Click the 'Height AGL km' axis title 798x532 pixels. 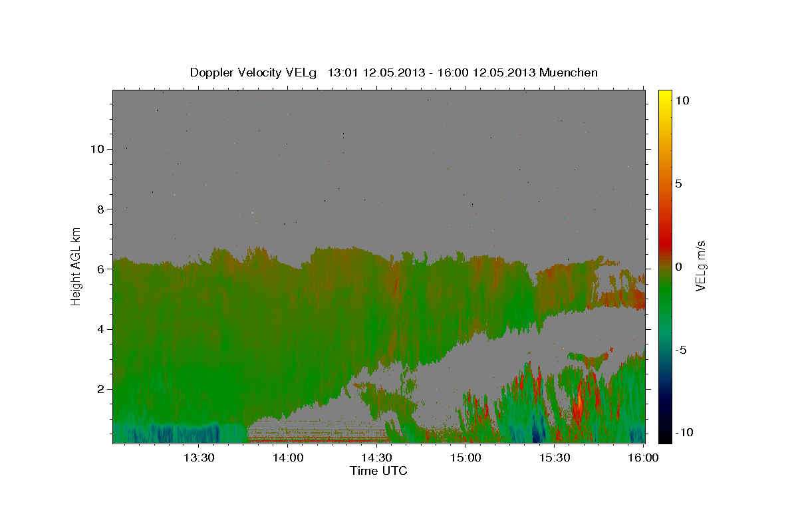click(76, 266)
